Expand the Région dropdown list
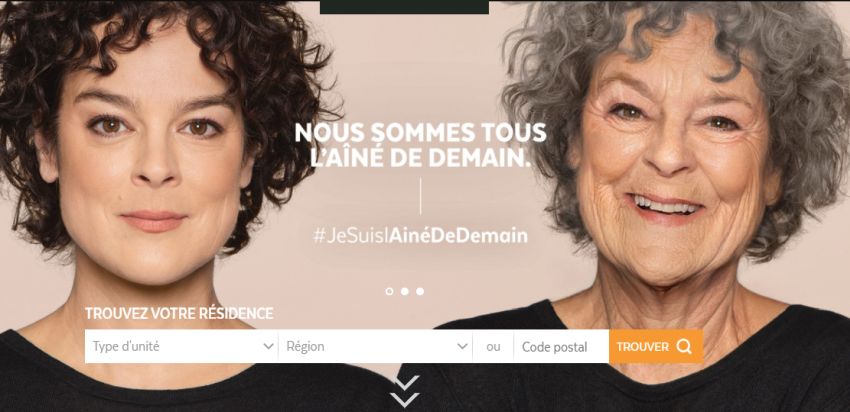 [x=375, y=346]
